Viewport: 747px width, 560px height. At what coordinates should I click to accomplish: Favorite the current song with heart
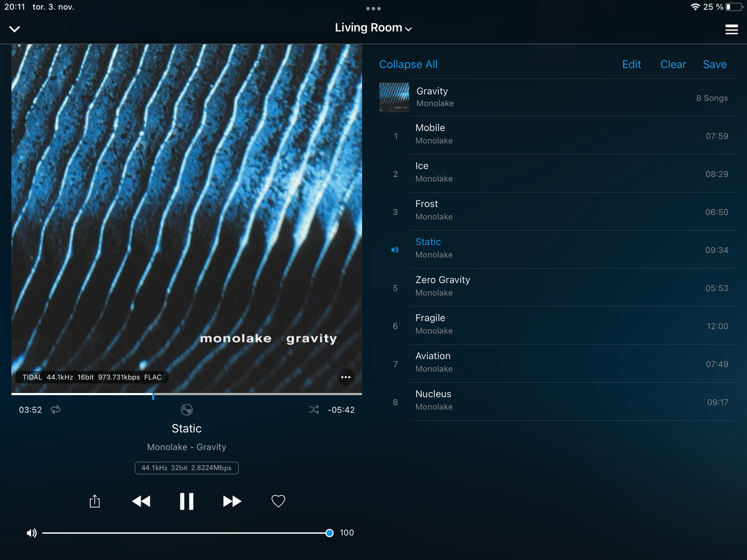(x=279, y=501)
